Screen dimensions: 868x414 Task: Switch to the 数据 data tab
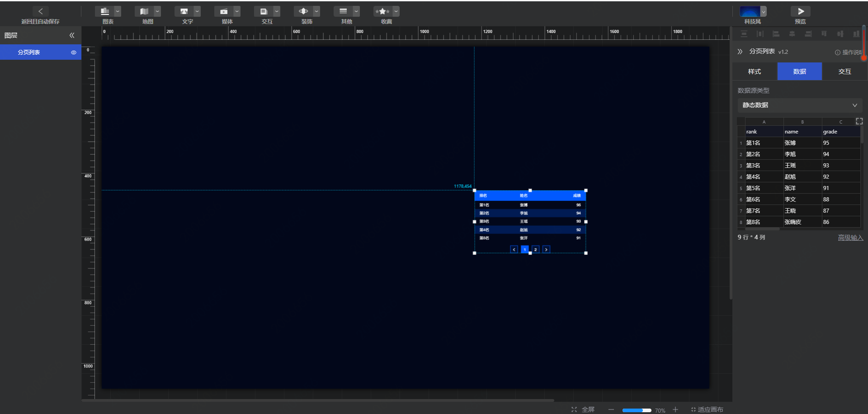[x=800, y=71]
